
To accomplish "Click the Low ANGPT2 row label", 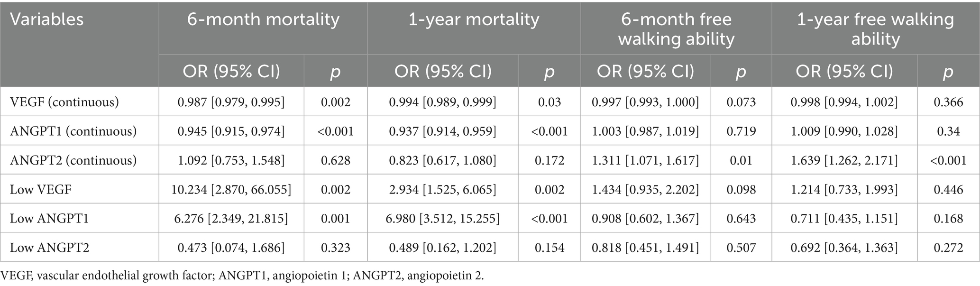I will 49,248.
